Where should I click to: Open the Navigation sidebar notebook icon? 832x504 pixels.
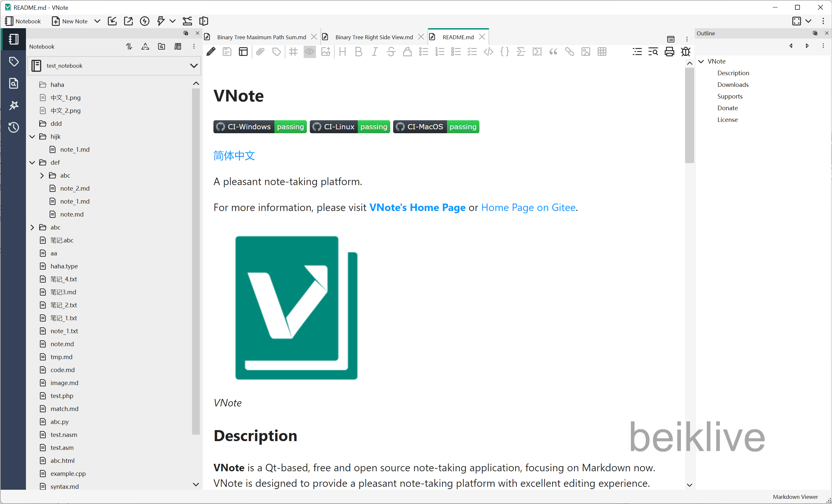14,39
